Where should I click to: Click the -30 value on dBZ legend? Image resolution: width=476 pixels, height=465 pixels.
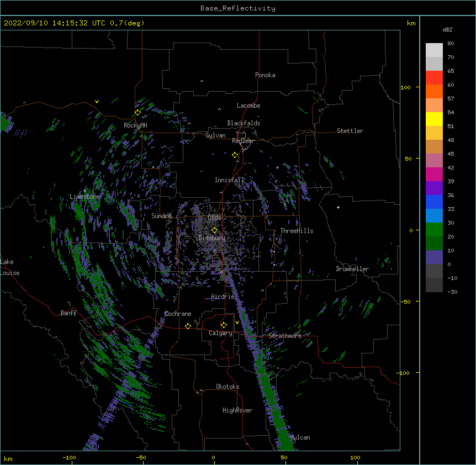pos(452,292)
